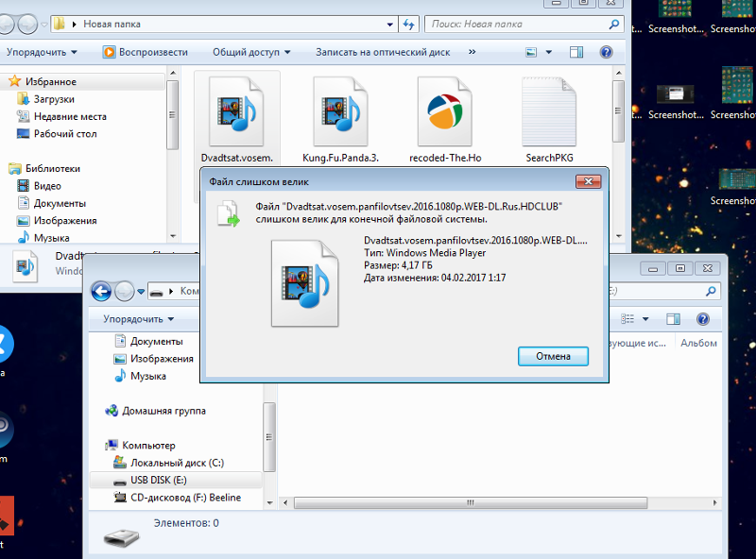Open Домашняя группа in the sidebar

pyautogui.click(x=163, y=411)
